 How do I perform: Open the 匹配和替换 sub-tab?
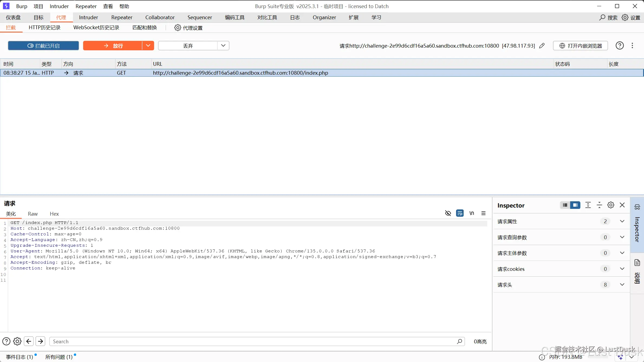145,28
